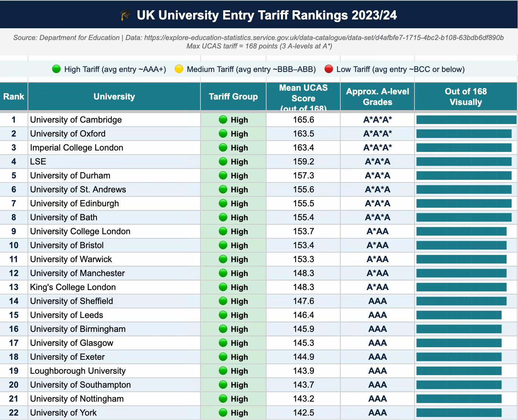Viewport: 518px width, 420px height.
Task: Click the score cell '159.2'
Action: 303,162
